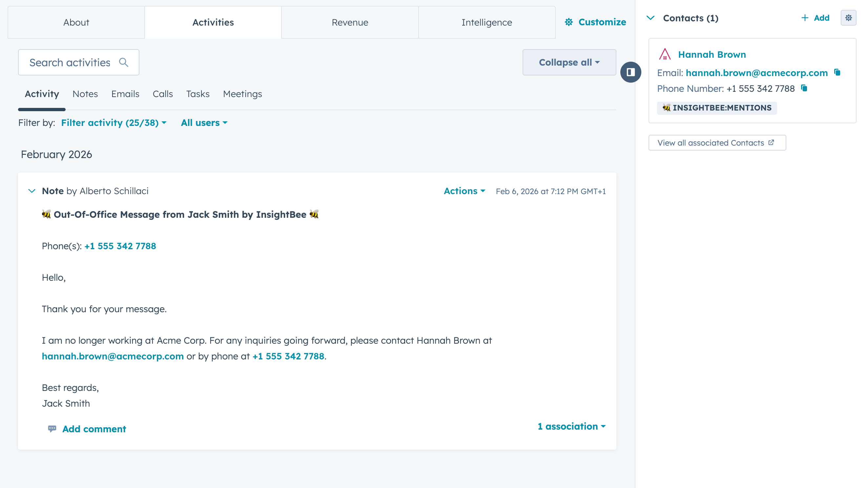The image size is (868, 488).
Task: Click View all associated Contacts button
Action: click(x=717, y=143)
